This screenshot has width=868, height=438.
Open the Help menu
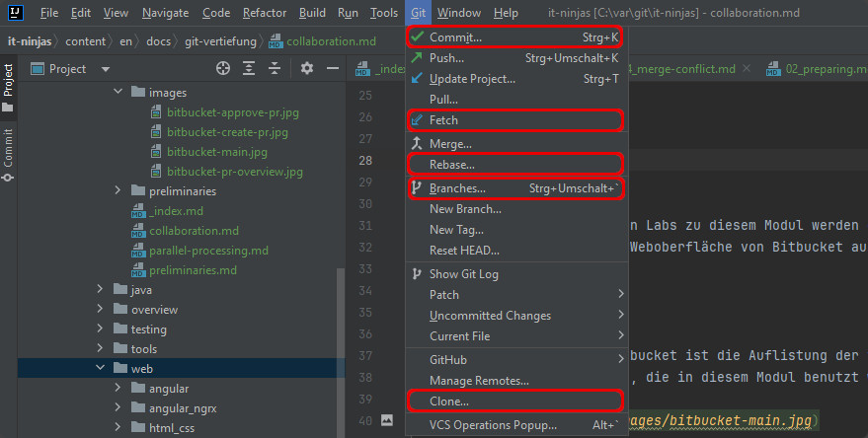(x=506, y=12)
